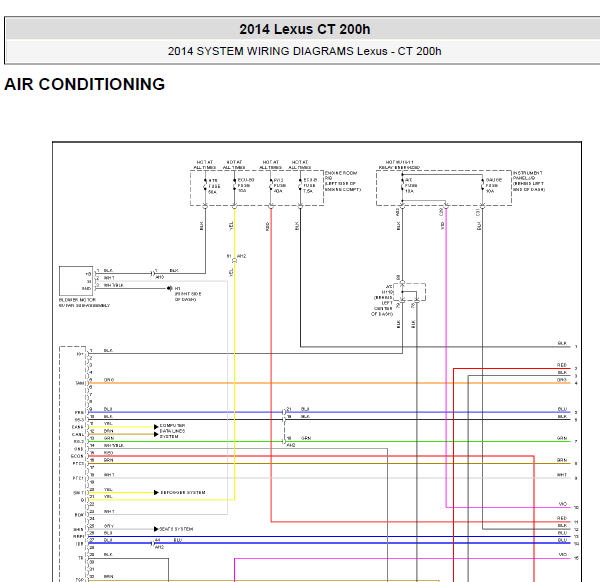
Task: Click the SEATS SYSTEM reference label
Action: [176, 529]
